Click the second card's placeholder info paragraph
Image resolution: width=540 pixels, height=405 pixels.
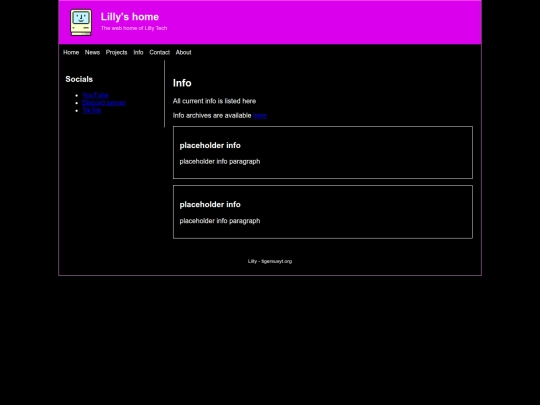point(220,221)
